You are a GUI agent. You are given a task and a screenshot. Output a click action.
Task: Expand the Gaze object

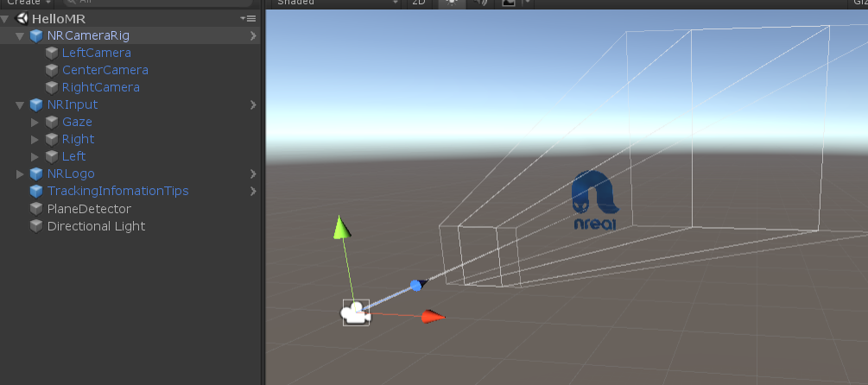tap(35, 123)
